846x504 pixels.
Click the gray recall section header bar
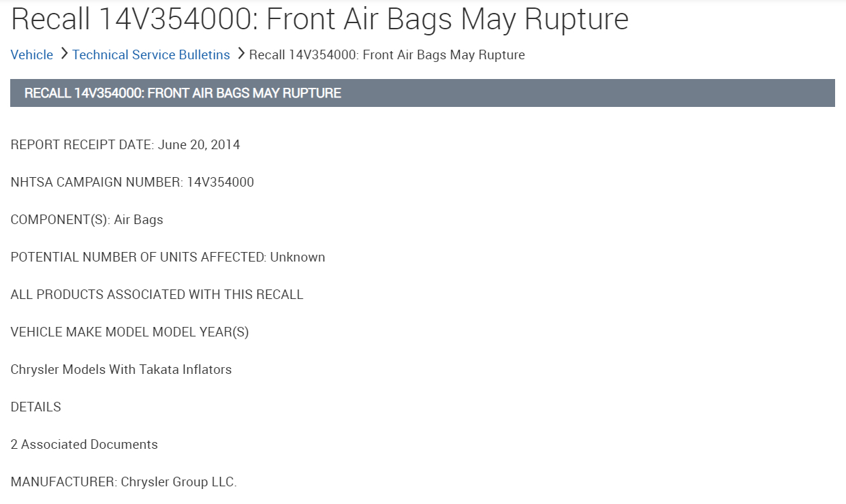click(422, 93)
